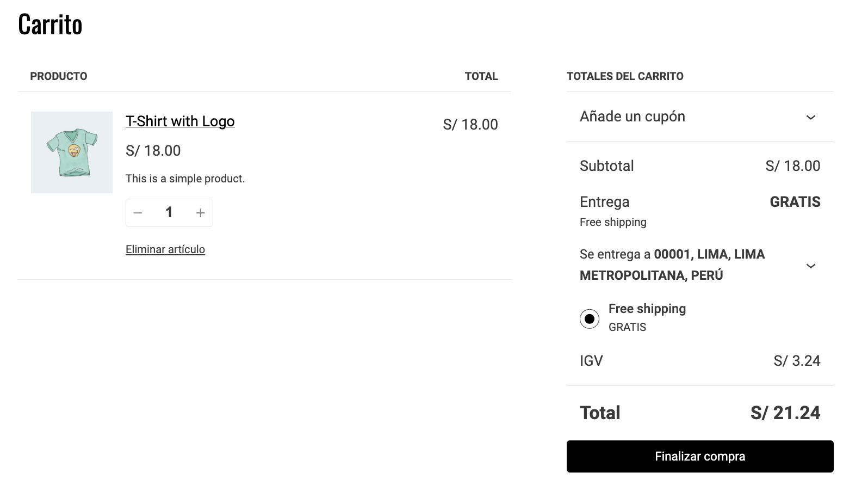Screen dimensions: 868x503
Task: Click the Carrito page heading
Action: coord(50,24)
